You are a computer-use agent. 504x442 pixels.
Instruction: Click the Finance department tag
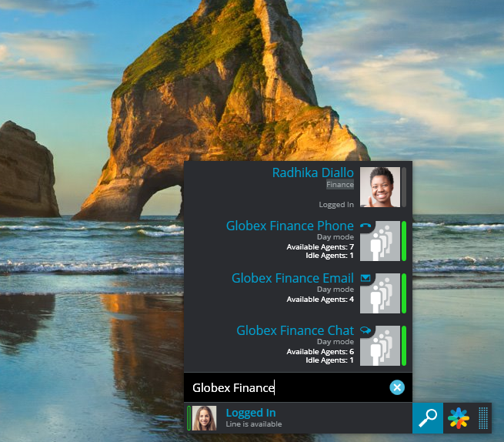coord(340,185)
